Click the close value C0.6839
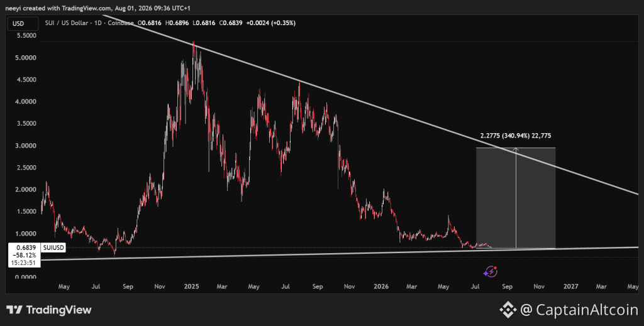This screenshot has height=326, width=644. 231,23
